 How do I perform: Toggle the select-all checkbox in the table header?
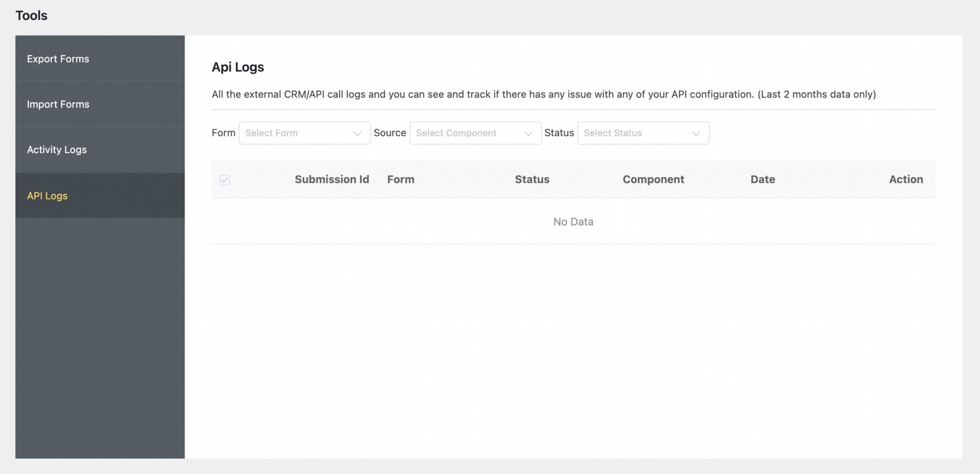click(224, 180)
